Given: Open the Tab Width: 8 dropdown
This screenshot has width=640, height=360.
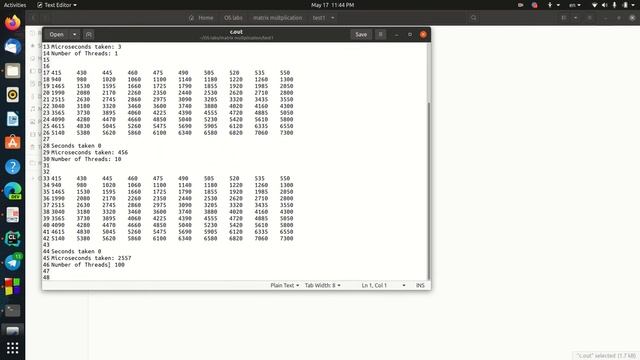Looking at the screenshot, I should [322, 285].
